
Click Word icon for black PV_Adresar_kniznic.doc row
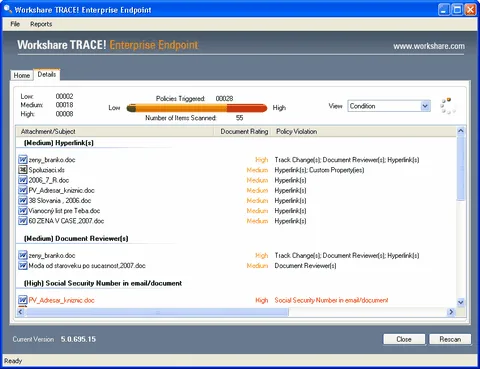click(23, 190)
